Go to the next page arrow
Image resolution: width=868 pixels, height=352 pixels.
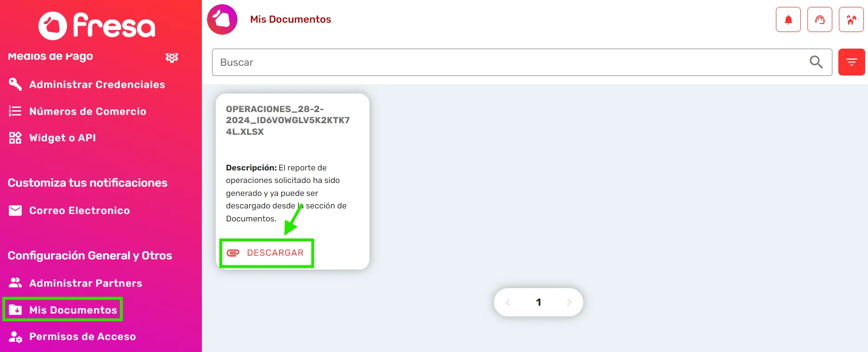tap(569, 302)
